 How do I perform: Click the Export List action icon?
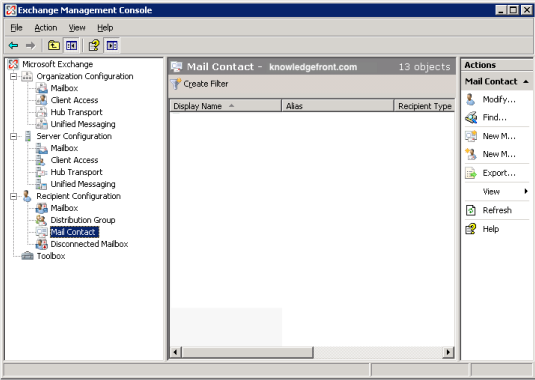(471, 173)
